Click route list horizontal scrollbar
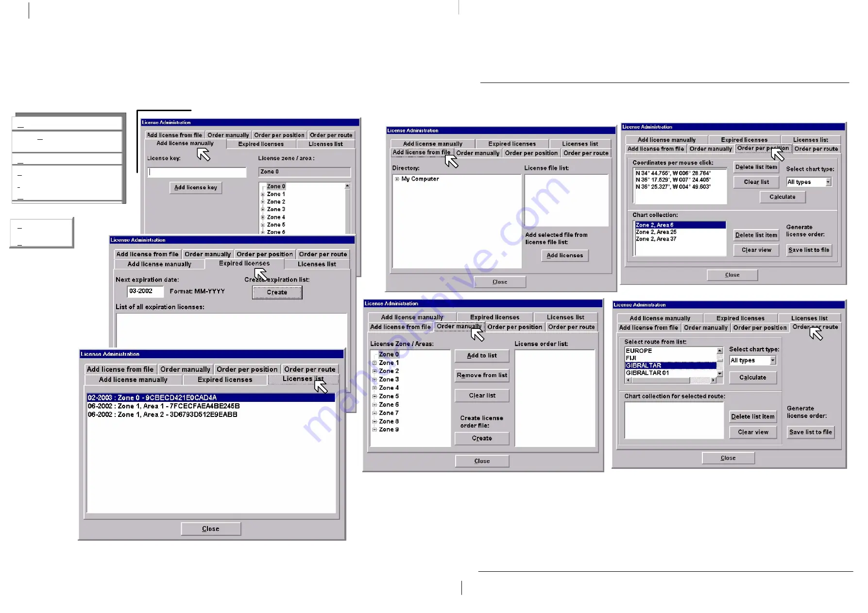 pos(670,381)
